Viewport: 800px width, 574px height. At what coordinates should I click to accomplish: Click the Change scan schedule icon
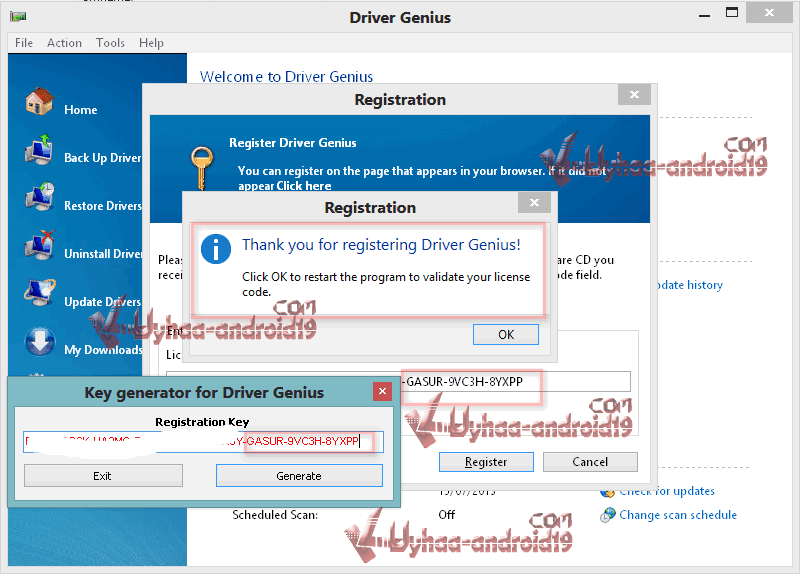click(x=608, y=515)
